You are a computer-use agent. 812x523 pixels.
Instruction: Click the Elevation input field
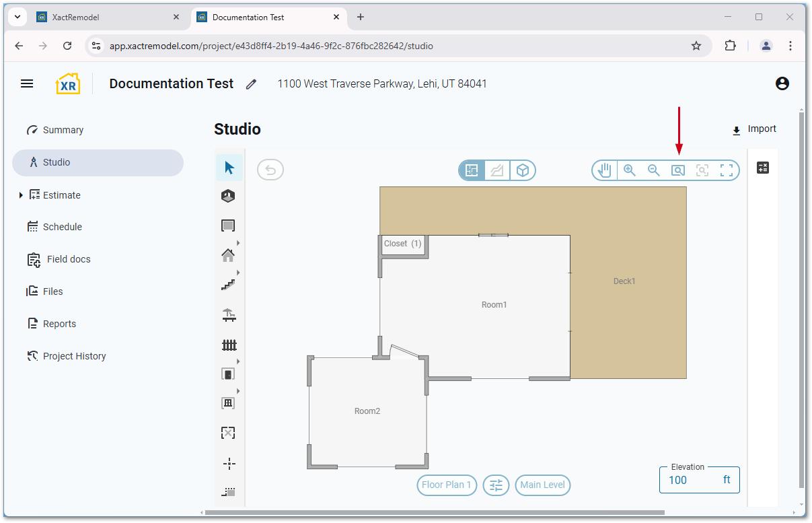pos(700,480)
